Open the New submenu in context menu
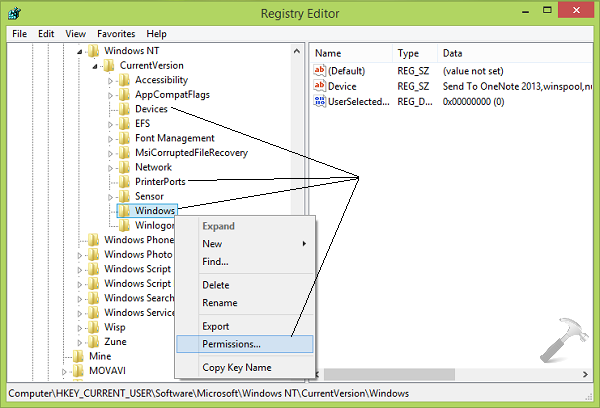600x408 pixels. tap(212, 243)
